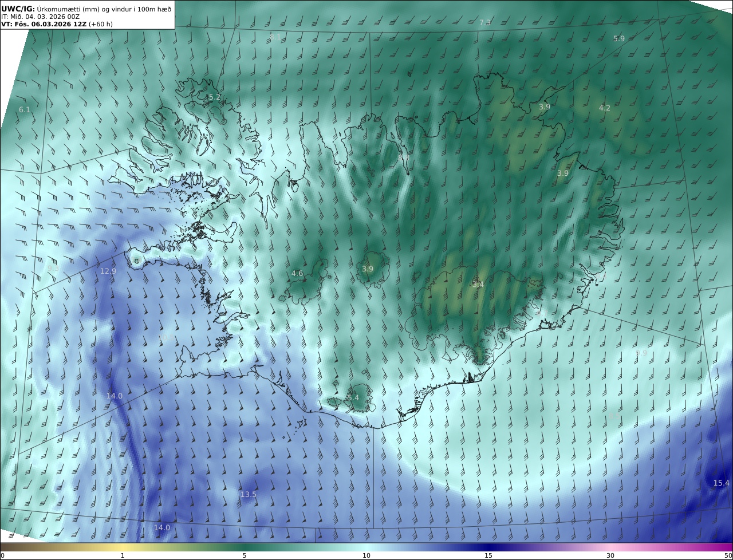Click the 9.3 value on the map

coord(53,268)
